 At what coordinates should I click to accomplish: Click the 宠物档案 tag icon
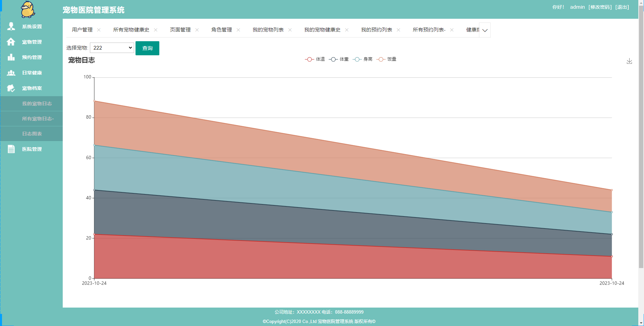[x=11, y=88]
